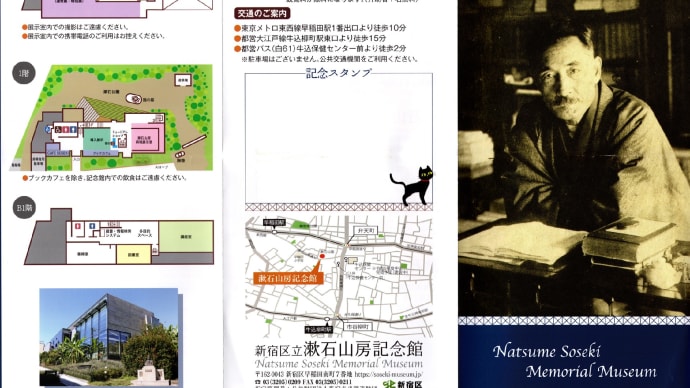Click the notice 展示室内での撮影はご遠慮ください
Screen dimensions: 690x388
[76, 27]
